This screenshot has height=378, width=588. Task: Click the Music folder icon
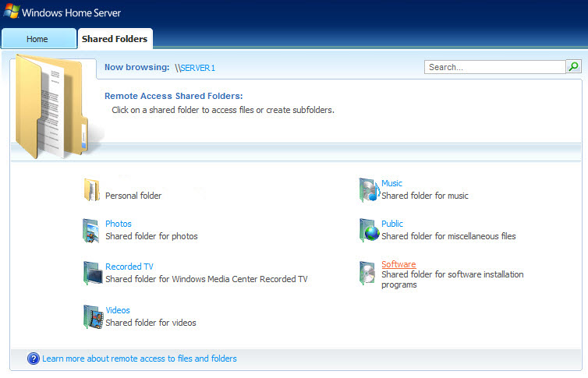pos(368,190)
